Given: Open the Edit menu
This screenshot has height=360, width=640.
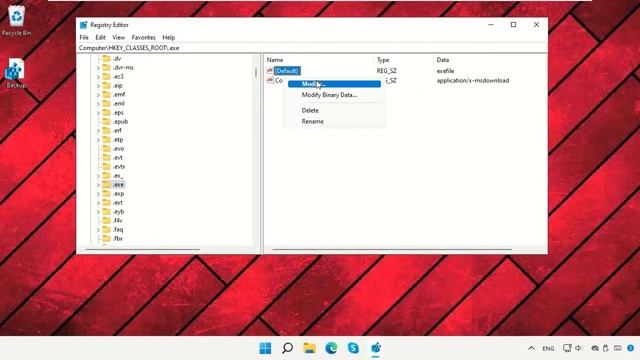Looking at the screenshot, I should click(x=100, y=38).
